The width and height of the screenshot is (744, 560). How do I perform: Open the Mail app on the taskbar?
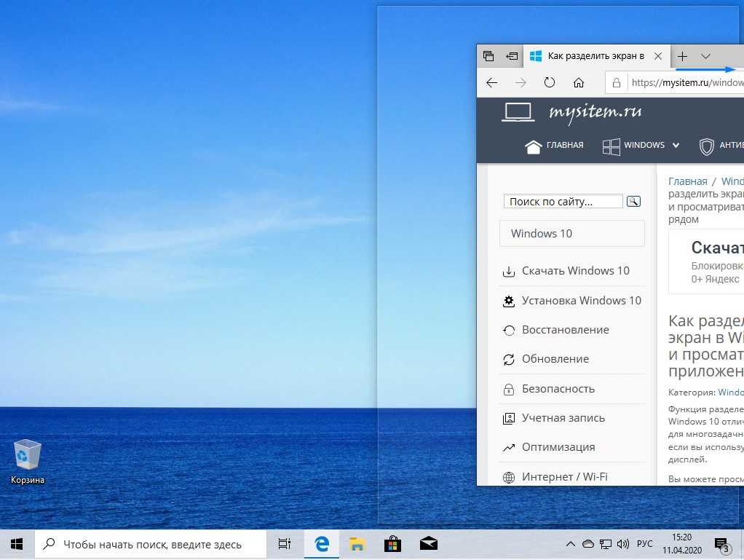(429, 544)
